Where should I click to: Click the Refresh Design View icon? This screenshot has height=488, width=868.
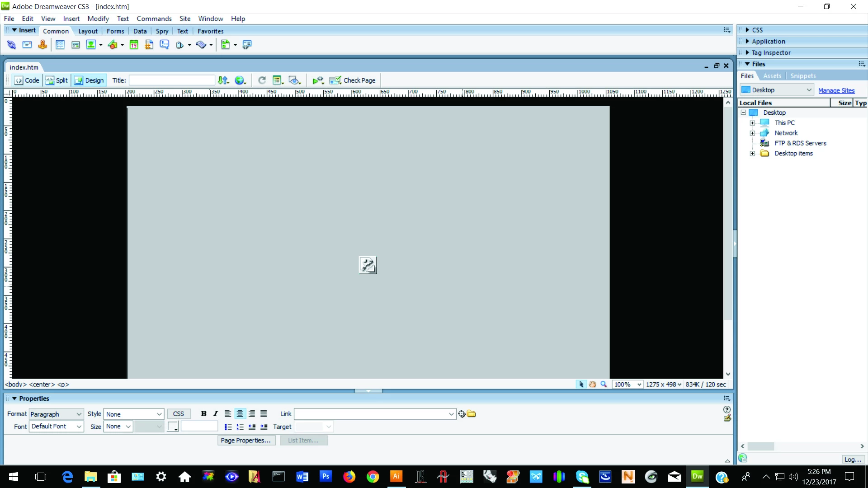(x=262, y=80)
